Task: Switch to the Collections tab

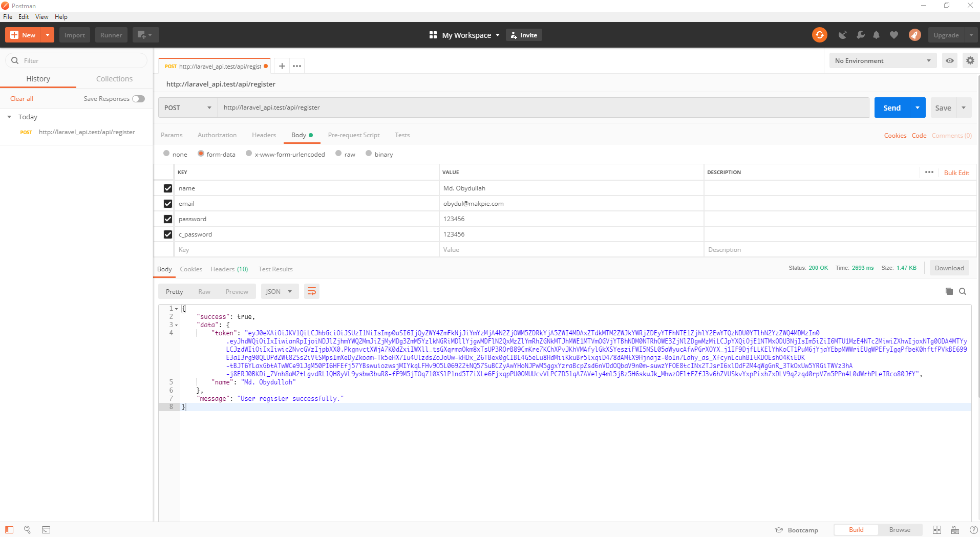Action: 114,79
